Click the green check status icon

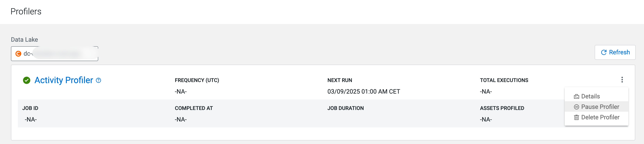click(x=26, y=80)
